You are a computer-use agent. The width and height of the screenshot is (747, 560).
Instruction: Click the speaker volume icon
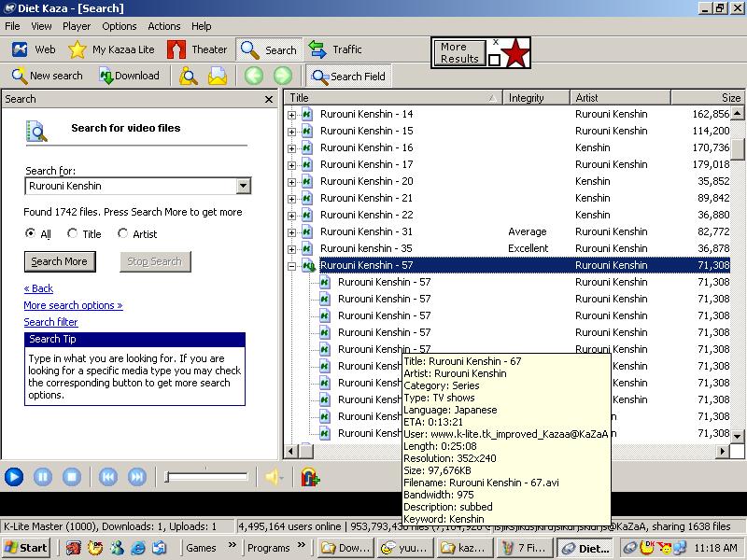[x=273, y=477]
